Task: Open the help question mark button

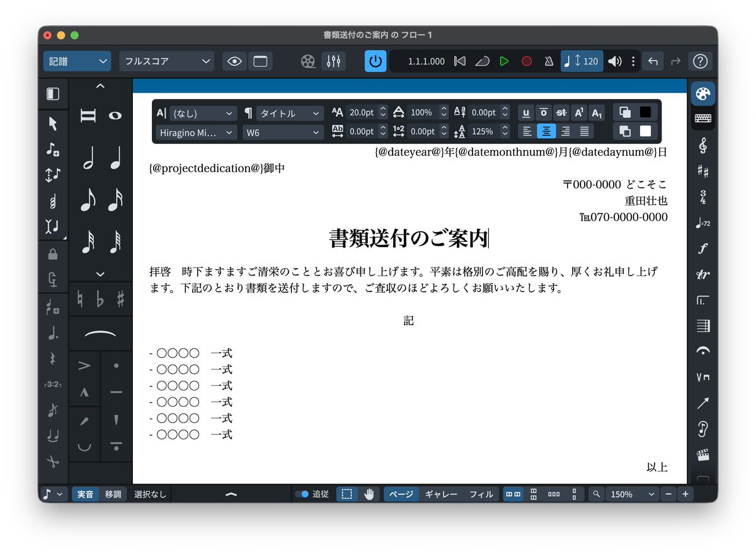Action: point(701,61)
